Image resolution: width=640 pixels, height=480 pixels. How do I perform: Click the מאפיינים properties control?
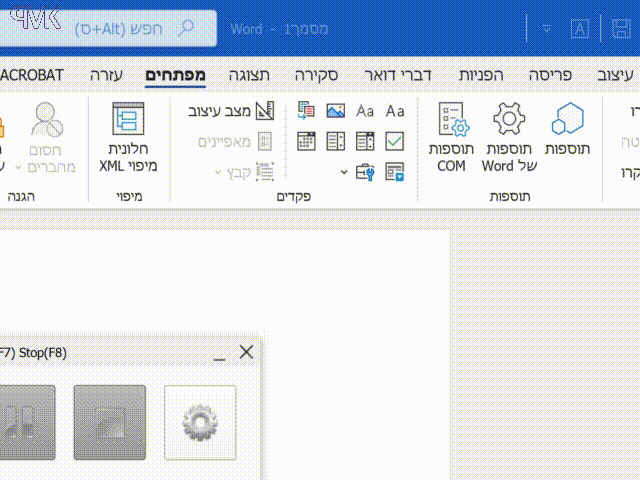point(235,142)
